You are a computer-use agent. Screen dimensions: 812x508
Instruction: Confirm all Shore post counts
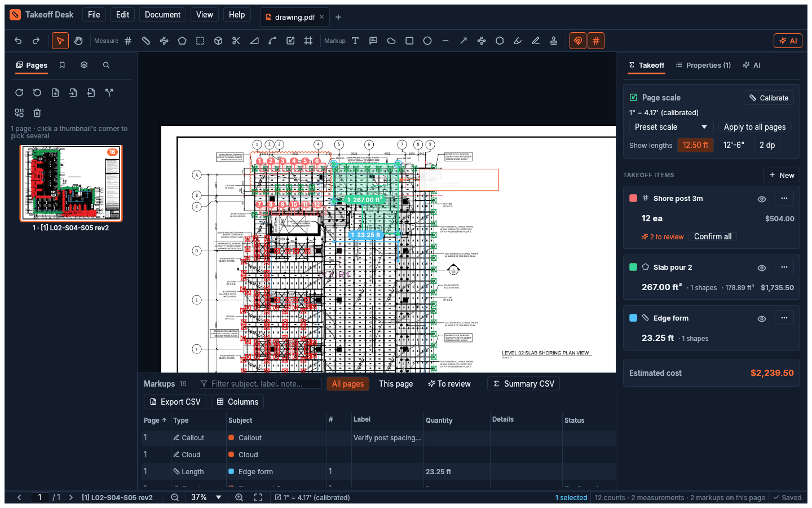(713, 237)
